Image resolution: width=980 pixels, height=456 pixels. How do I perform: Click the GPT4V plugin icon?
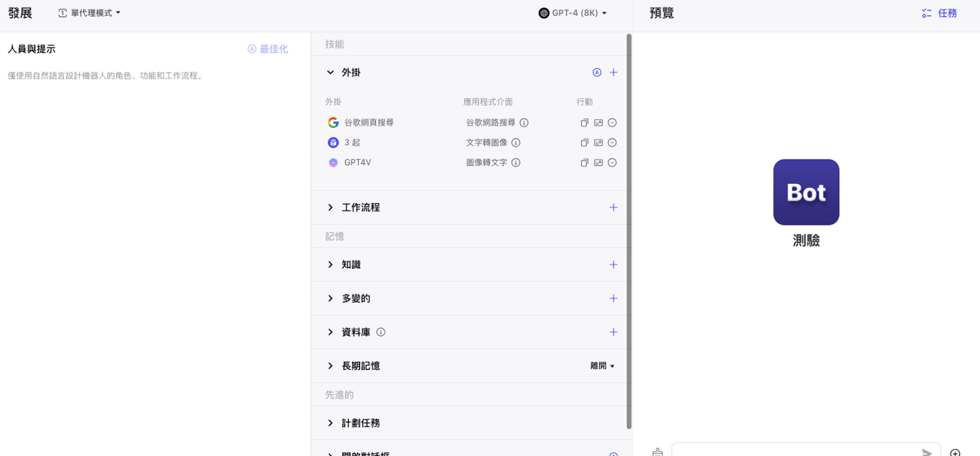[x=333, y=163]
